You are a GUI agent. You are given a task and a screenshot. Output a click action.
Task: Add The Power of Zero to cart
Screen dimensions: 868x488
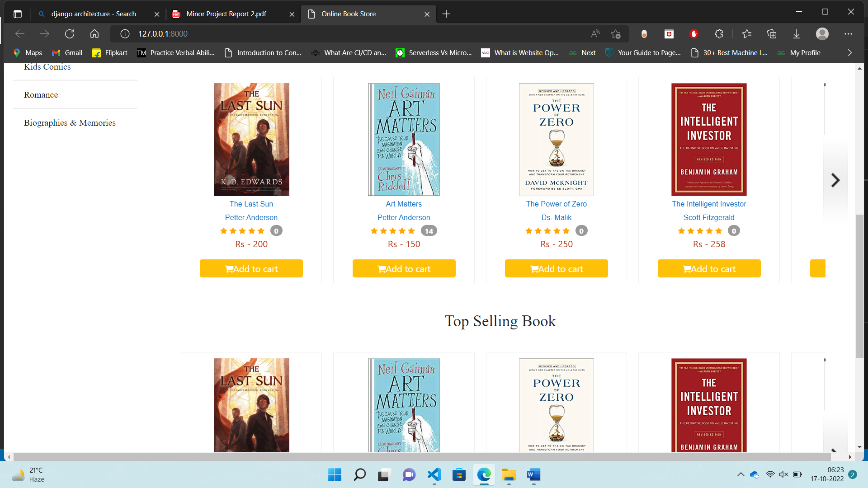pos(556,268)
